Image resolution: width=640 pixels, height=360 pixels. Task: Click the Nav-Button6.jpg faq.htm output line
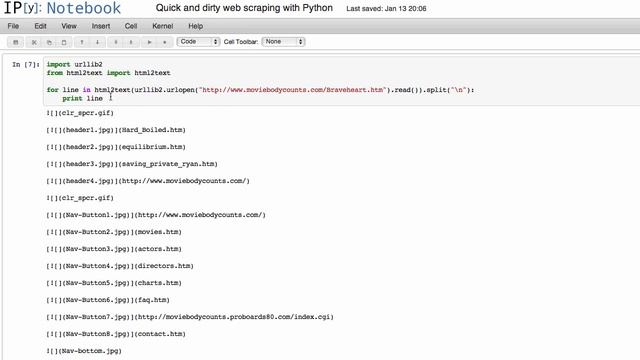[x=108, y=300]
